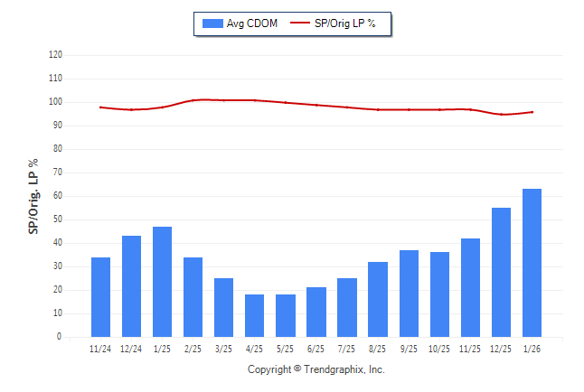Screen dimensions: 584x392
Task: Click the blue Avg CDOM legend swatch
Action: coord(212,23)
